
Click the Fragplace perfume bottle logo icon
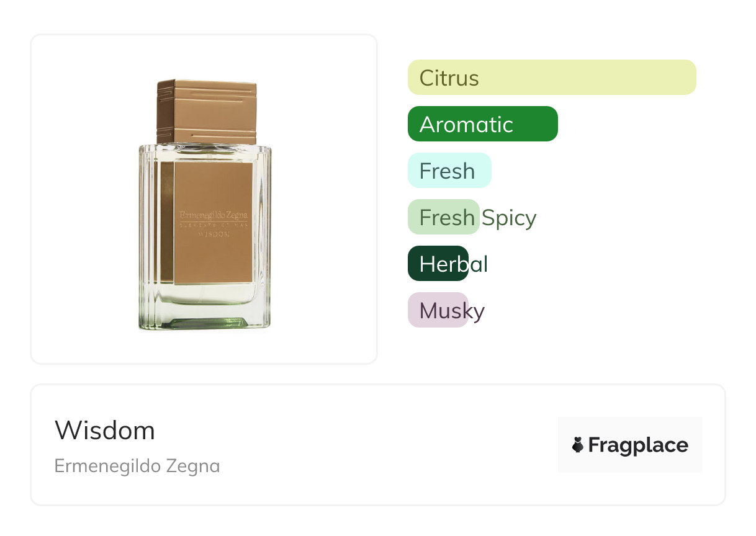click(578, 445)
